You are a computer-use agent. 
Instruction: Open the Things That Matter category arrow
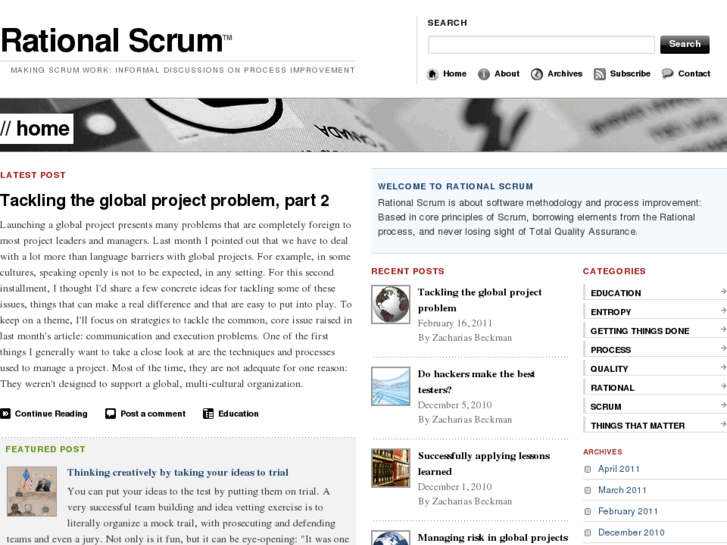coord(723,424)
